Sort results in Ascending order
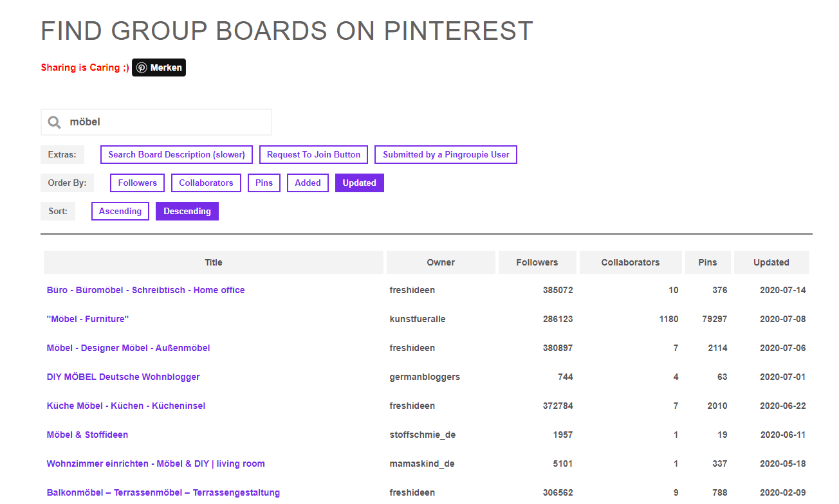This screenshot has height=504, width=839. (120, 211)
